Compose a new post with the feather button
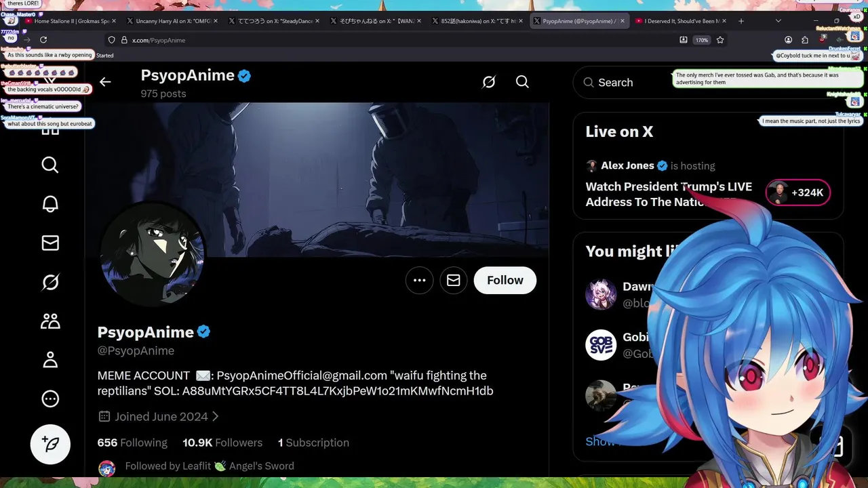 pos(50,444)
